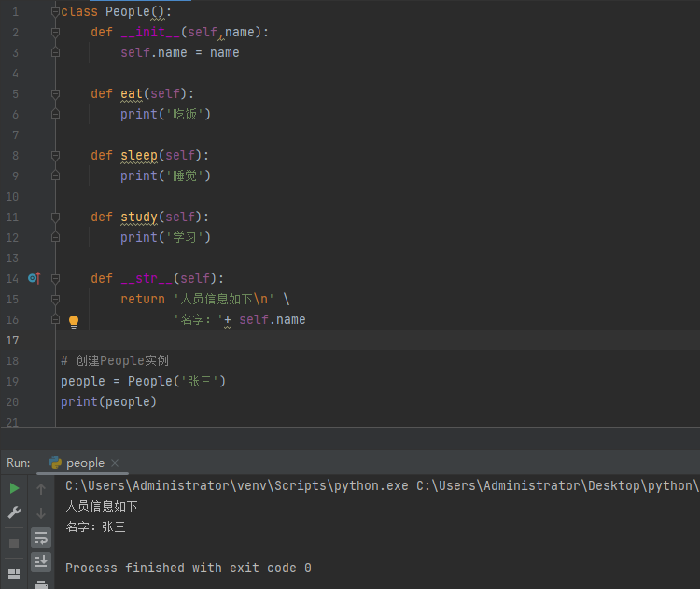Click the Run: panel label
700x589 pixels.
click(19, 463)
